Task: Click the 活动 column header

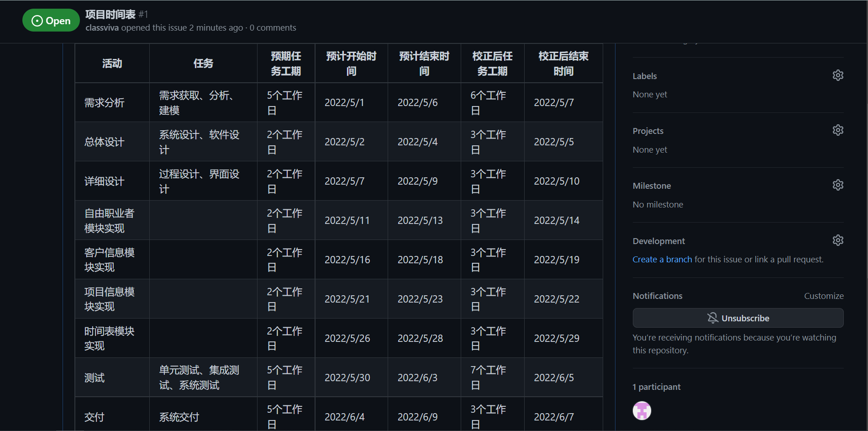Action: click(112, 64)
